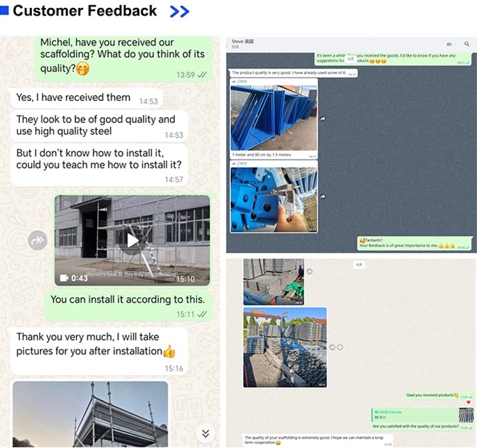Click the smiling emoji after 'quality?'
This screenshot has height=448, width=477.
tap(82, 68)
